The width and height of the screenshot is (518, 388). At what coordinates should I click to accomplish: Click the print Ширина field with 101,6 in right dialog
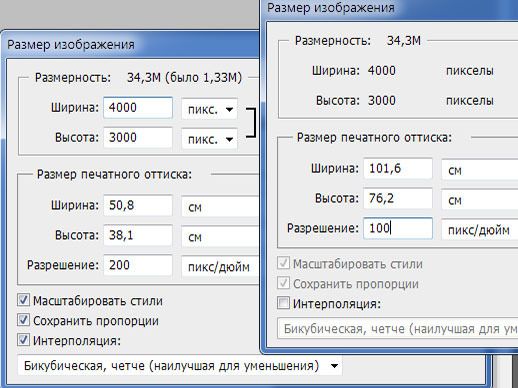click(398, 168)
